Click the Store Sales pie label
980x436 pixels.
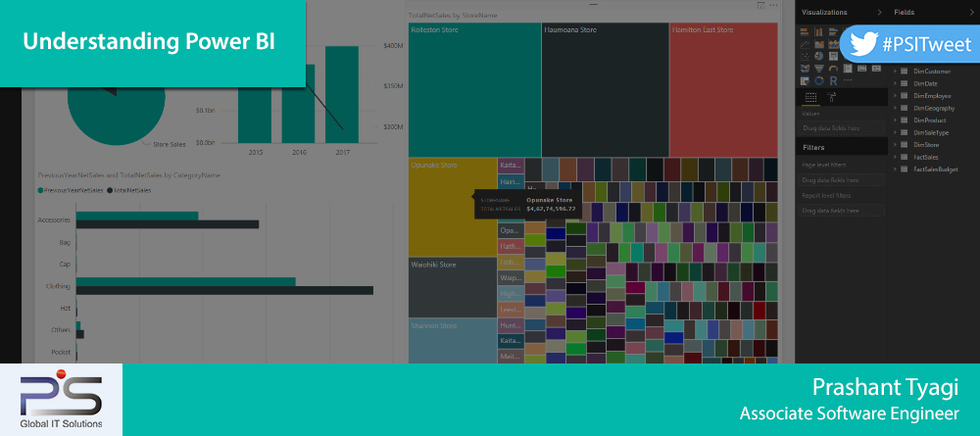[170, 144]
